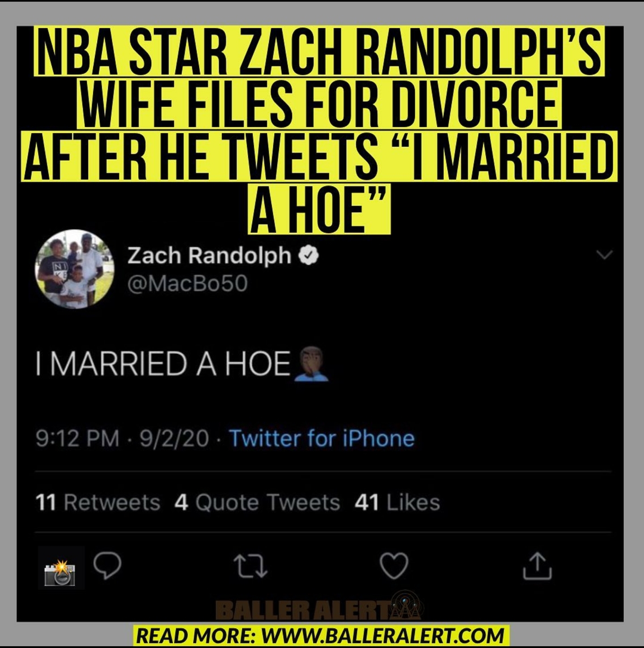Open Zach Randolph's profile picture
The height and width of the screenshot is (648, 644).
74,269
